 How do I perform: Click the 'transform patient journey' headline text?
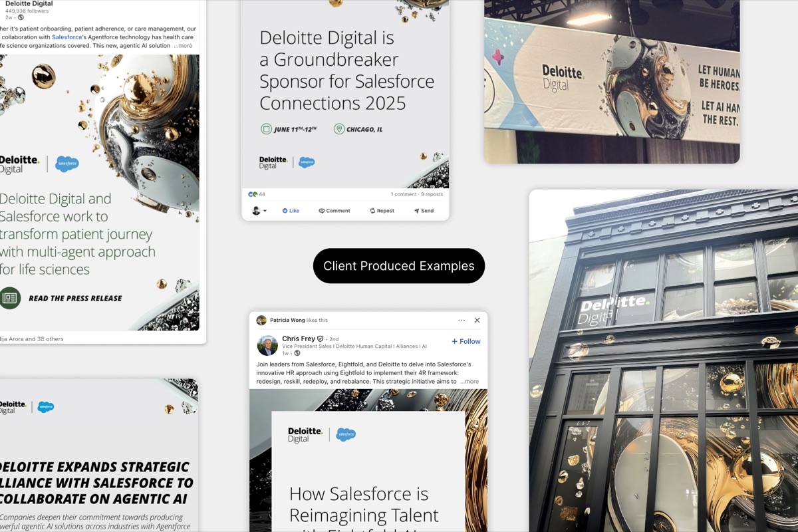[76, 234]
